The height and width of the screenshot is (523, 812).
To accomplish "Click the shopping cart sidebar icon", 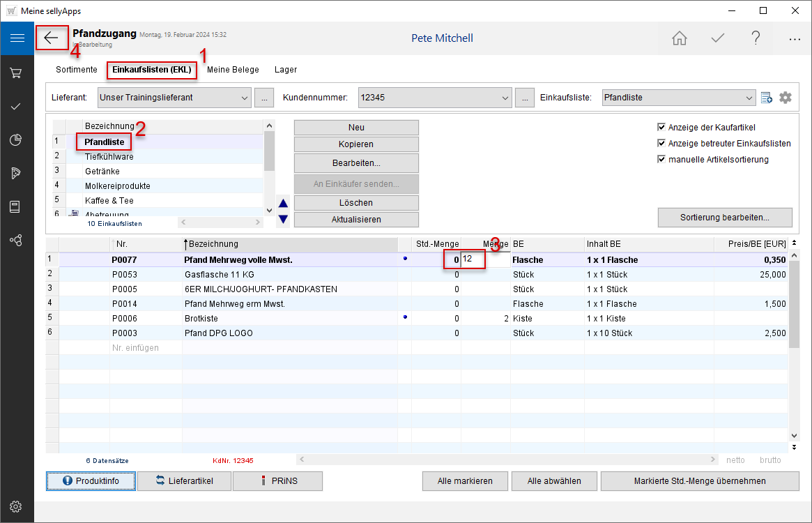I will [x=17, y=73].
